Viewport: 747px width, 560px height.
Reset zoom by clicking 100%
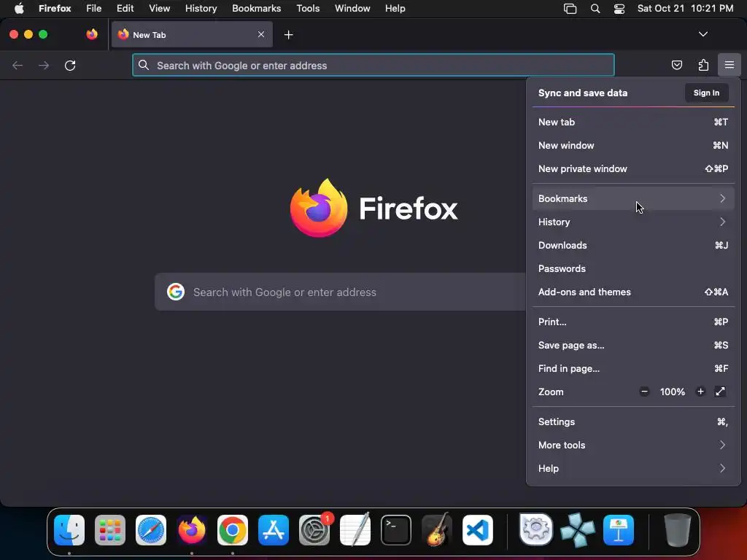(x=672, y=392)
